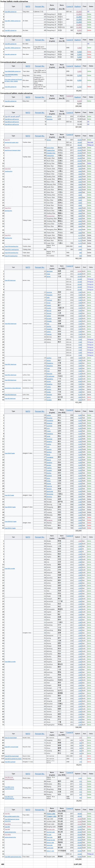Open the Shandong ship name link
The height and width of the screenshot is (868, 95).
tap(50, 119)
